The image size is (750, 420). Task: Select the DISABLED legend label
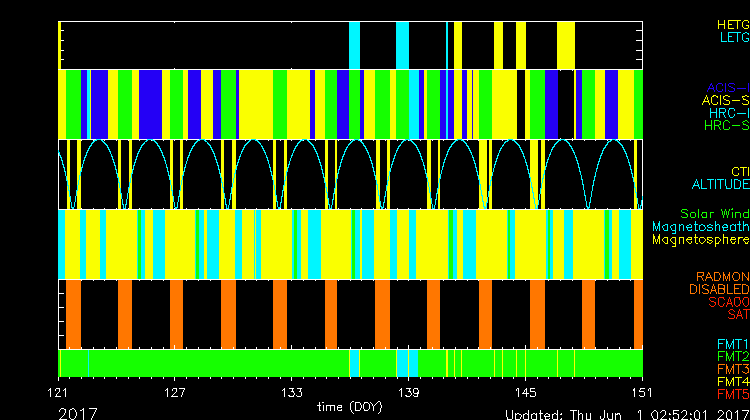pos(717,289)
